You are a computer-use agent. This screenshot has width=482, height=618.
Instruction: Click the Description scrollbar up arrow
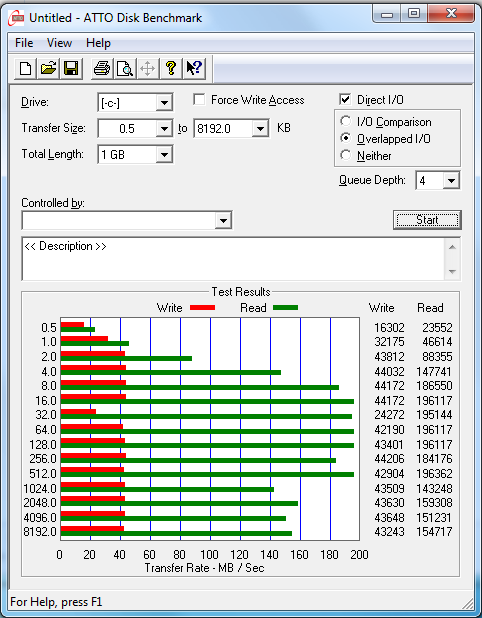(x=452, y=247)
